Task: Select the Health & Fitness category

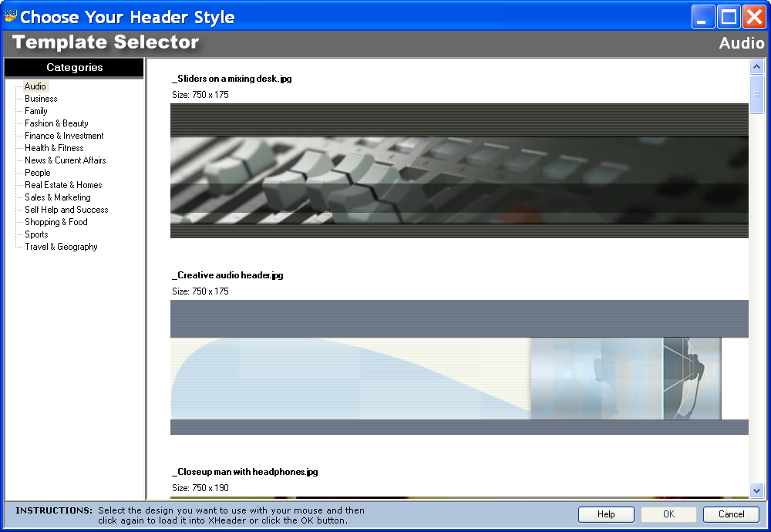Action: tap(55, 147)
